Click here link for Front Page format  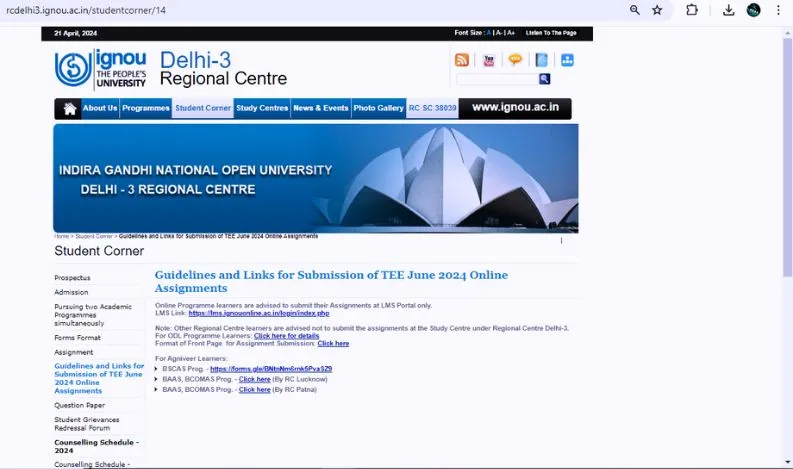click(x=333, y=344)
